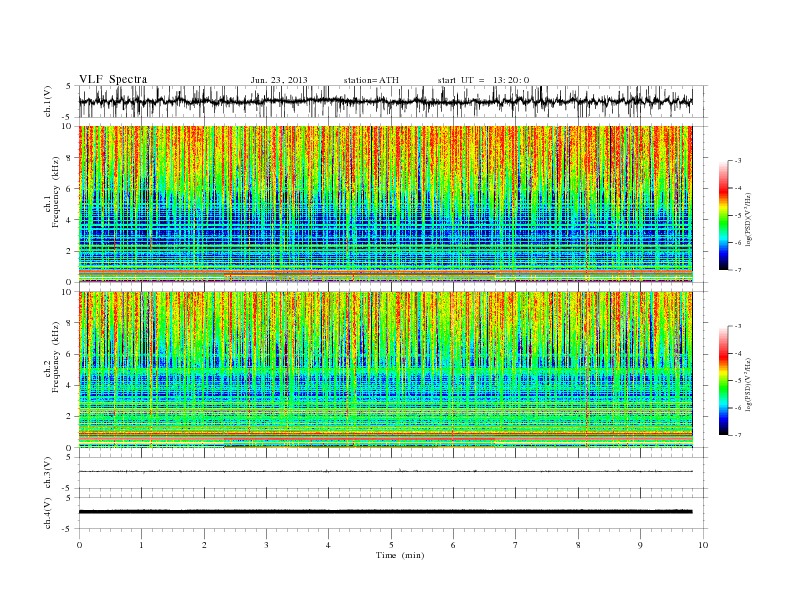Click the ch.2 spectrogram color scale bar
Viewport: 792px width, 612px height.
click(x=723, y=381)
